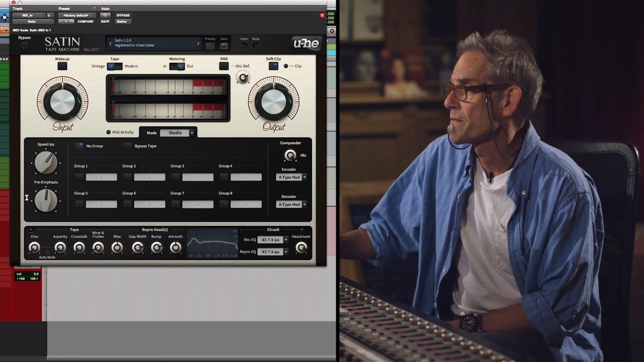Click the Redo arrow icon
Viewport: 644px width, 362px height.
point(256,45)
